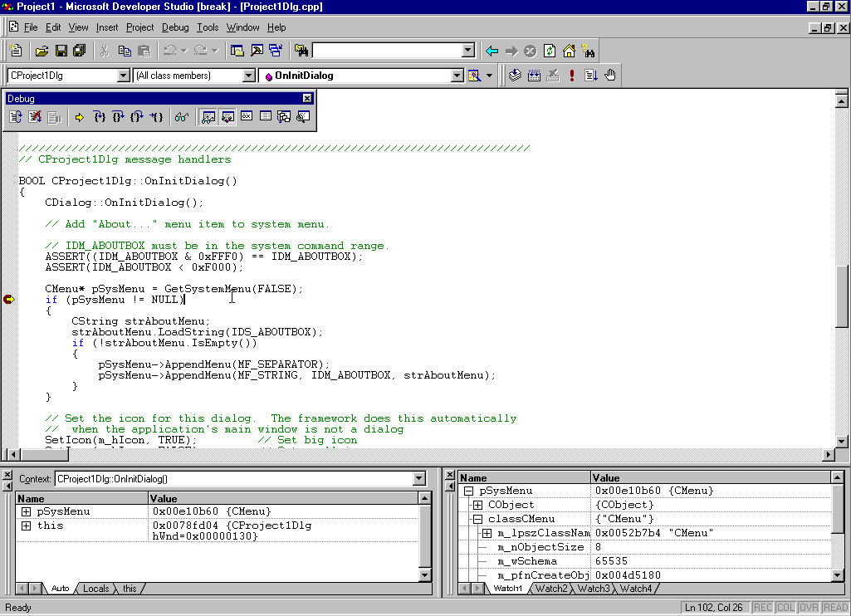Open the All class members filter dropdown

pyautogui.click(x=248, y=76)
